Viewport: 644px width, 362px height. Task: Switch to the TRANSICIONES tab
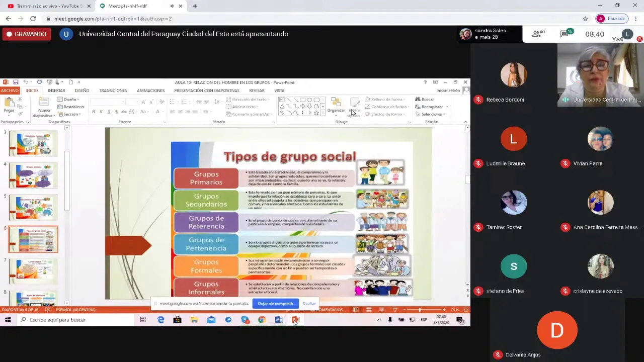113,90
